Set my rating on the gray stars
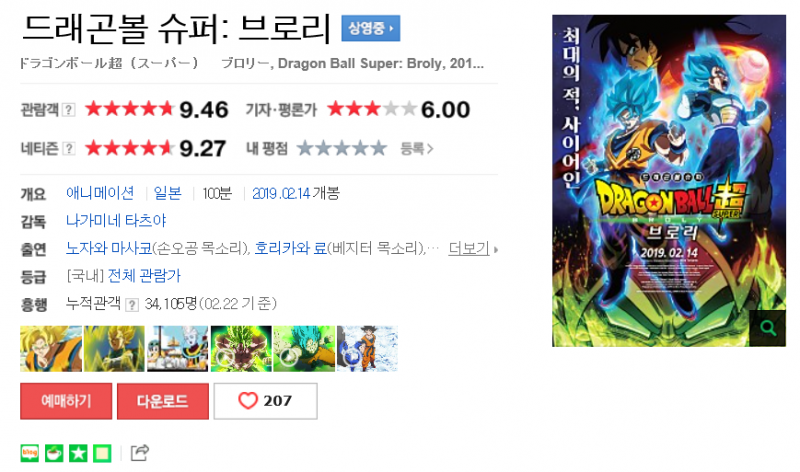800x472 pixels. [342, 148]
